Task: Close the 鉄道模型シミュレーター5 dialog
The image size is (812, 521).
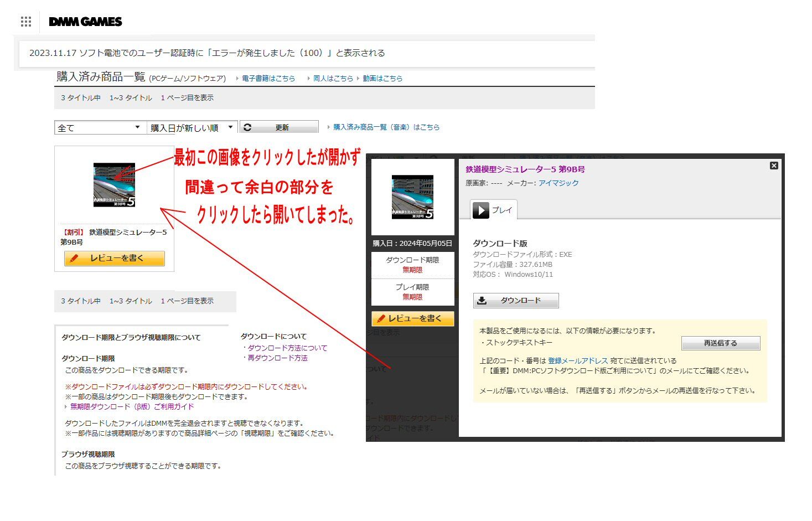Action: click(773, 165)
